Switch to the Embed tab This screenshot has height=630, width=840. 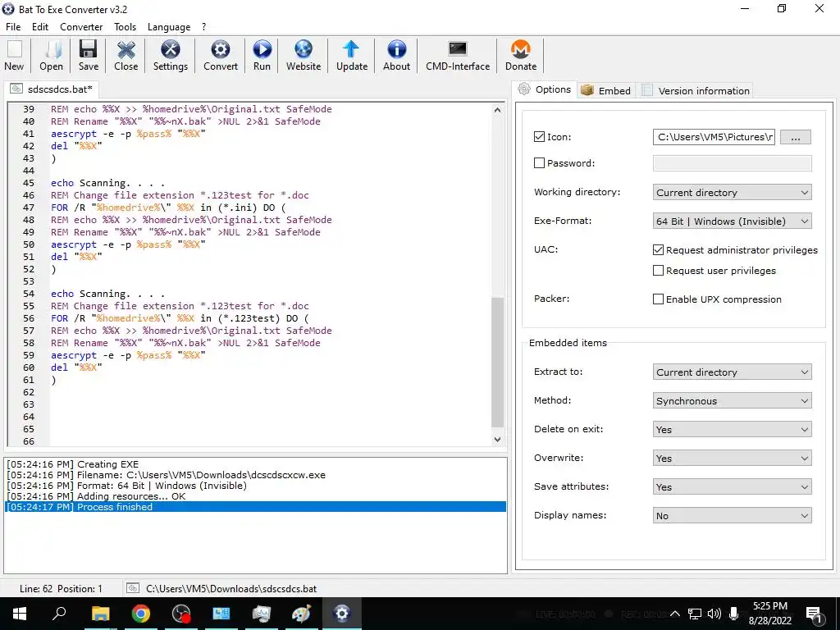[x=606, y=90]
